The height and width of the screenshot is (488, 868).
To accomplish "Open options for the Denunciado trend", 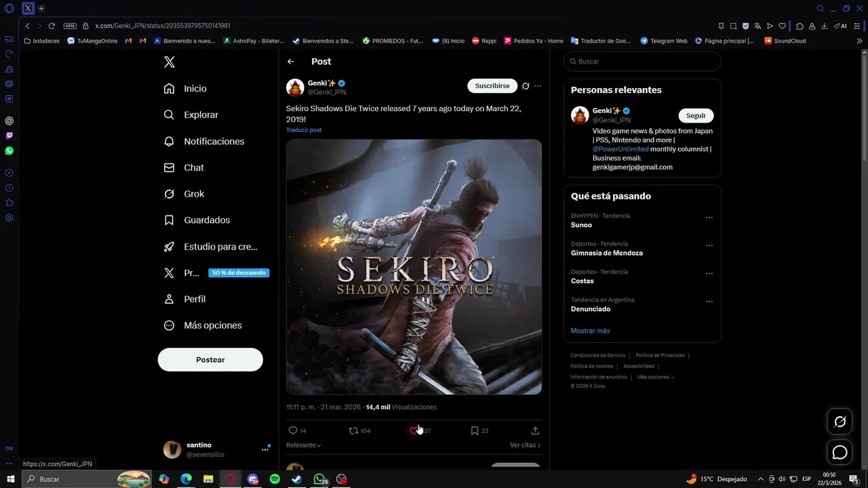I will coord(709,302).
